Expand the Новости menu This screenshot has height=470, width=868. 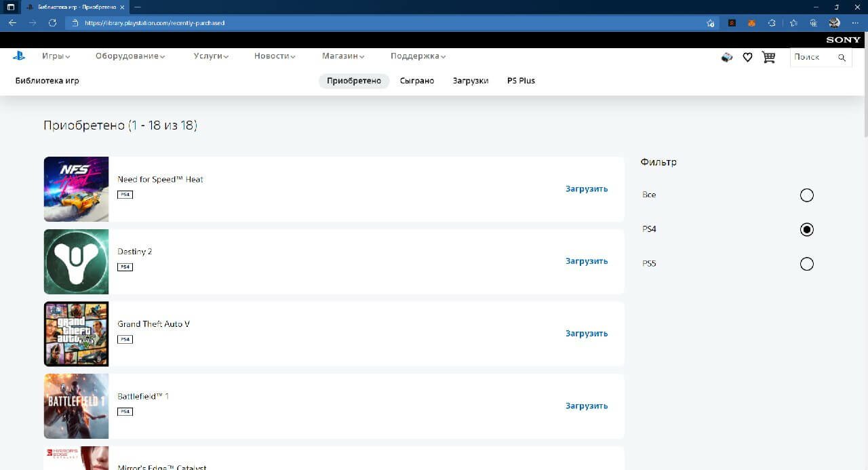click(x=275, y=56)
